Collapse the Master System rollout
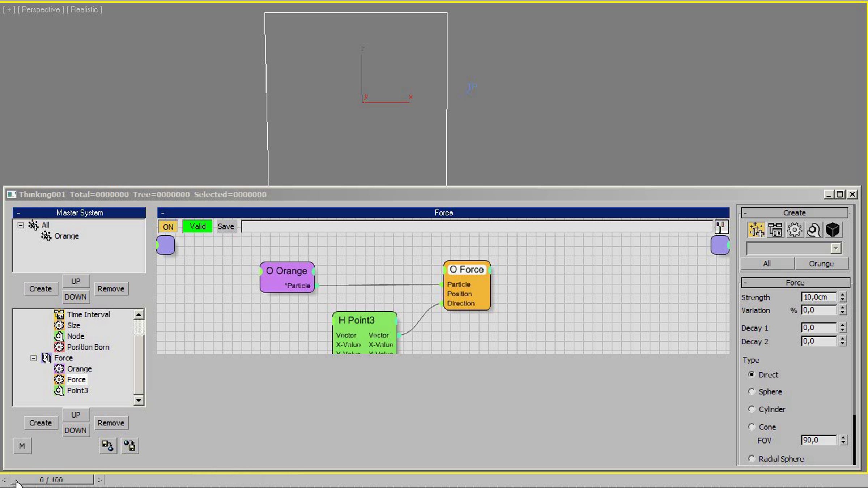The width and height of the screenshot is (868, 488). click(79, 213)
